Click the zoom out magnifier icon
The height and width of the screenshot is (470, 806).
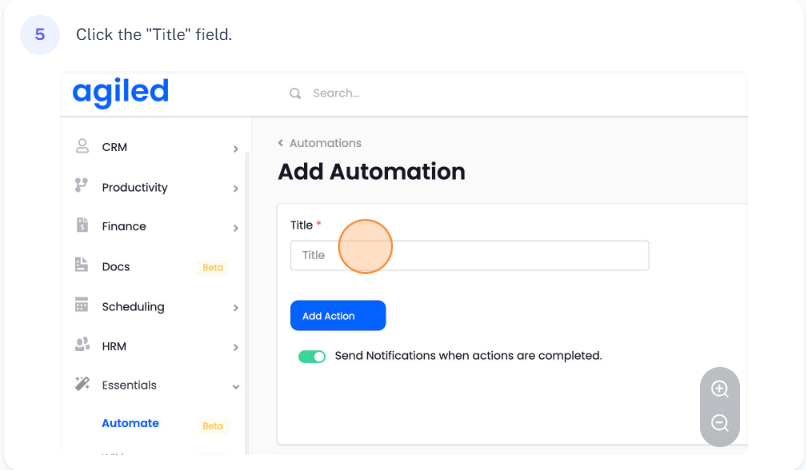720,423
